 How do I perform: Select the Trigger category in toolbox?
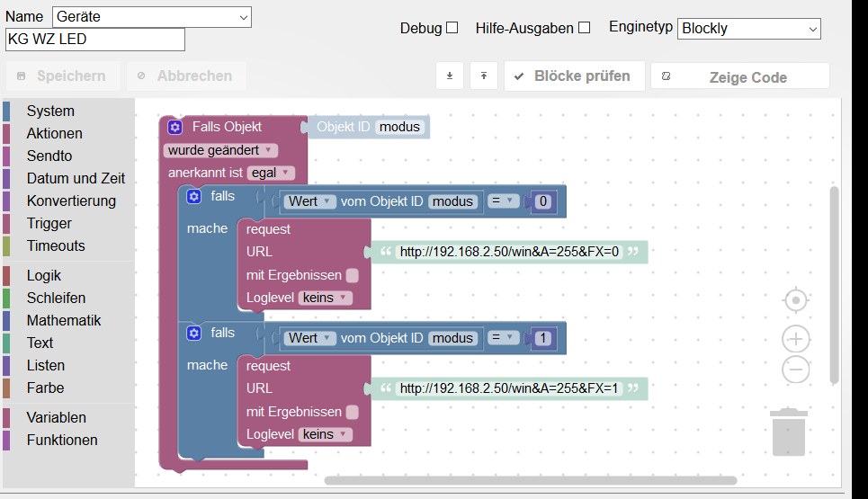(x=49, y=224)
